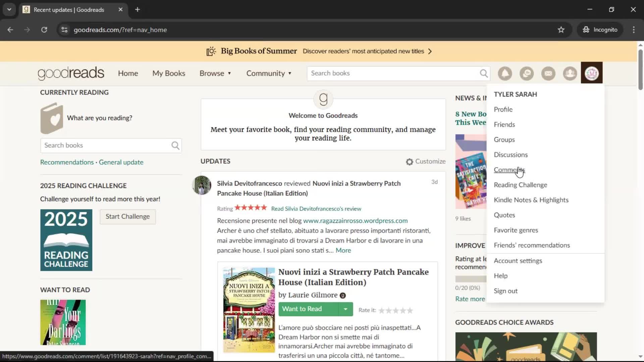Select Friends from user menu
This screenshot has width=644, height=362.
tap(504, 125)
